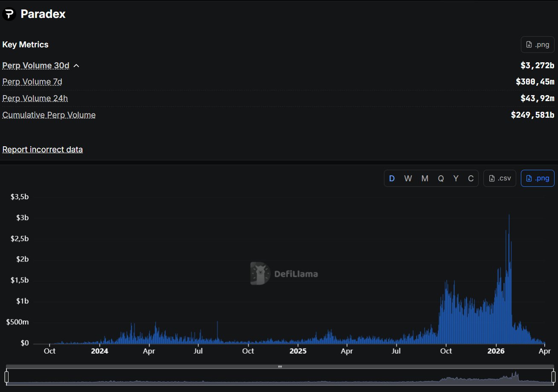The image size is (558, 392).
Task: Open the Report incorrect data link
Action: tap(42, 149)
